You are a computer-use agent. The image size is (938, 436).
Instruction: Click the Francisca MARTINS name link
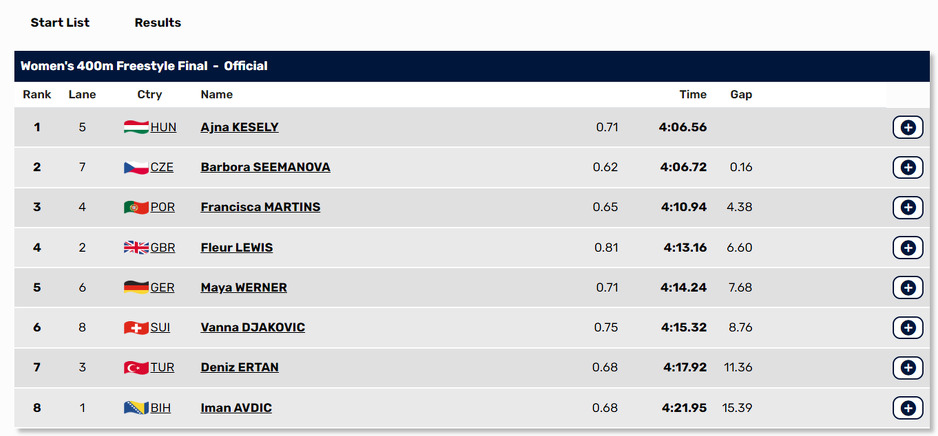[x=260, y=207]
